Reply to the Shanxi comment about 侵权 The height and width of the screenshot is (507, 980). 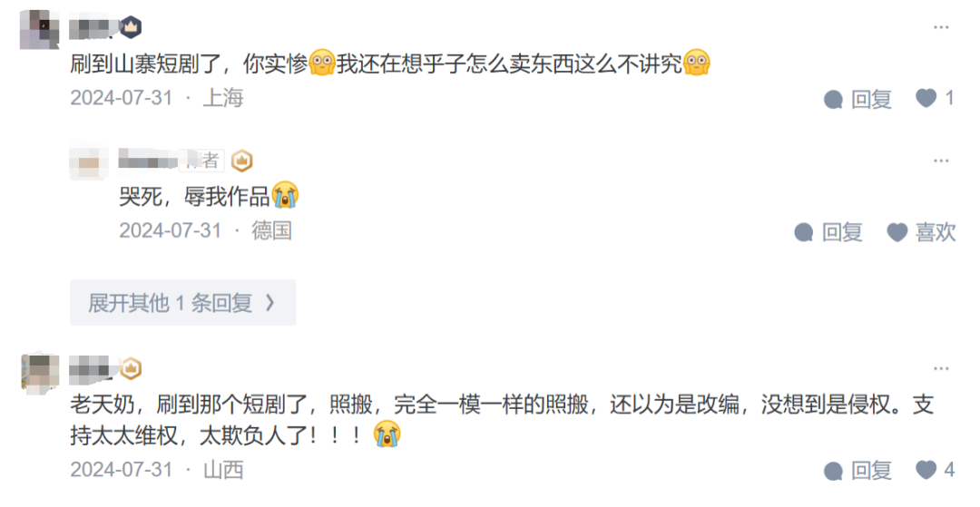pos(857,470)
